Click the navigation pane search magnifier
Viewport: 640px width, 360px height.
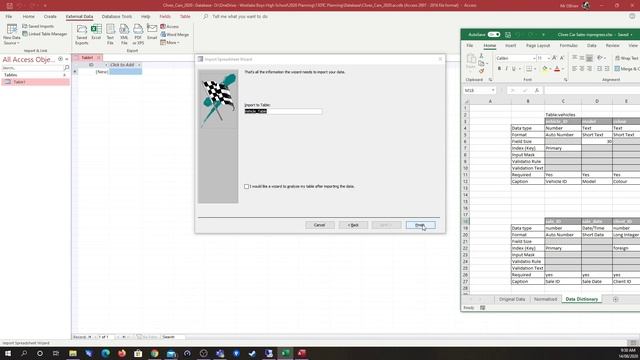pyautogui.click(x=67, y=68)
